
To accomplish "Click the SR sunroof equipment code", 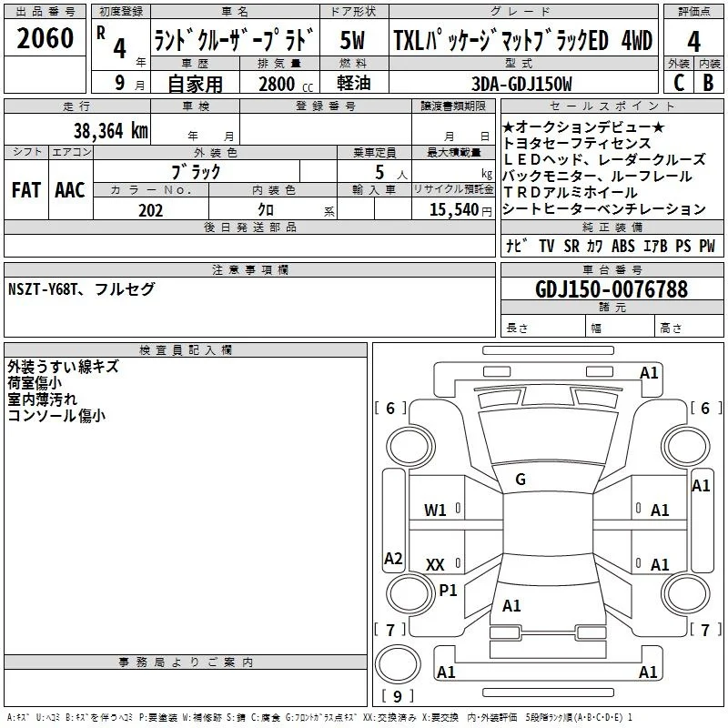I will (x=571, y=246).
